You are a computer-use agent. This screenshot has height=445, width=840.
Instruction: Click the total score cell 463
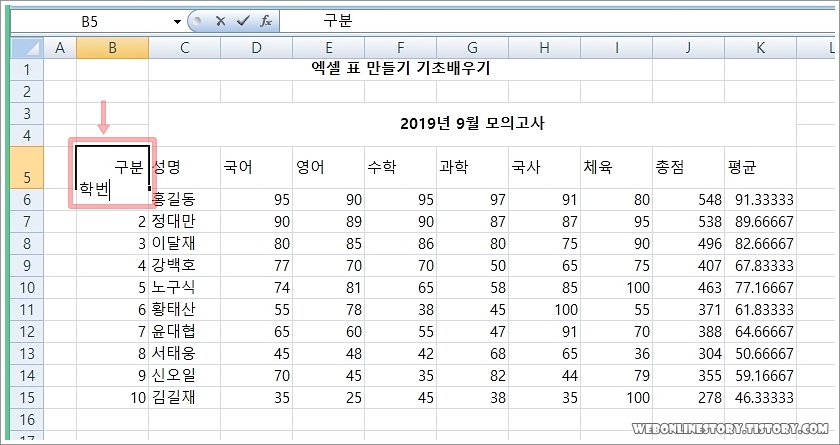tap(688, 287)
